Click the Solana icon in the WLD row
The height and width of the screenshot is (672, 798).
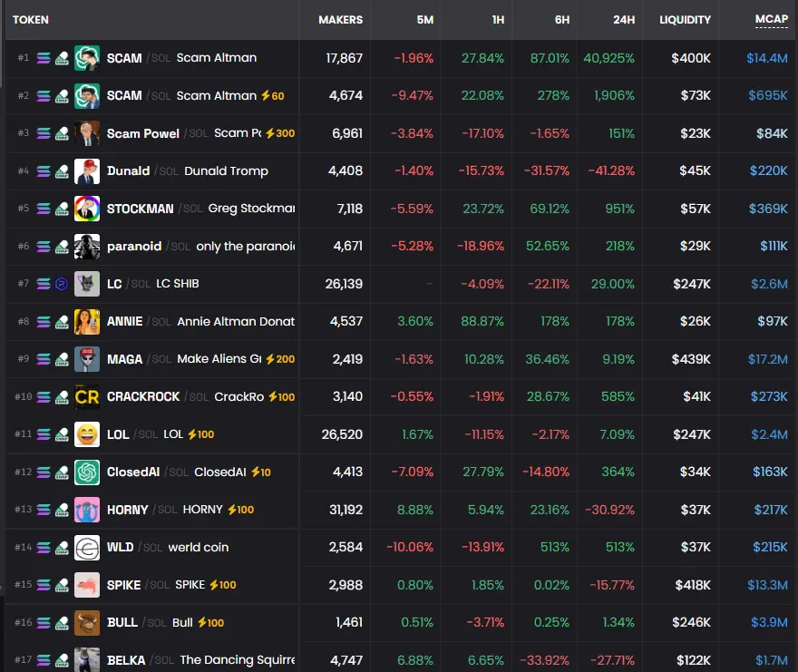coord(44,547)
